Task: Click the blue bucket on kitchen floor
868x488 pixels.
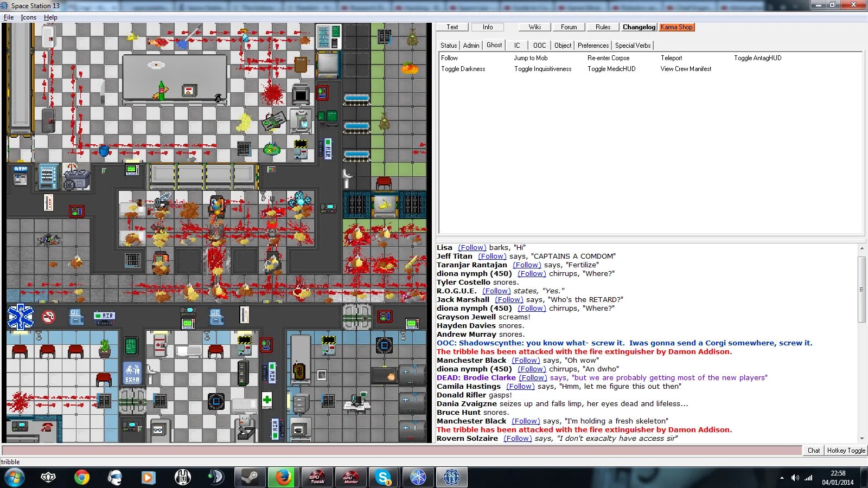Action: (x=104, y=150)
